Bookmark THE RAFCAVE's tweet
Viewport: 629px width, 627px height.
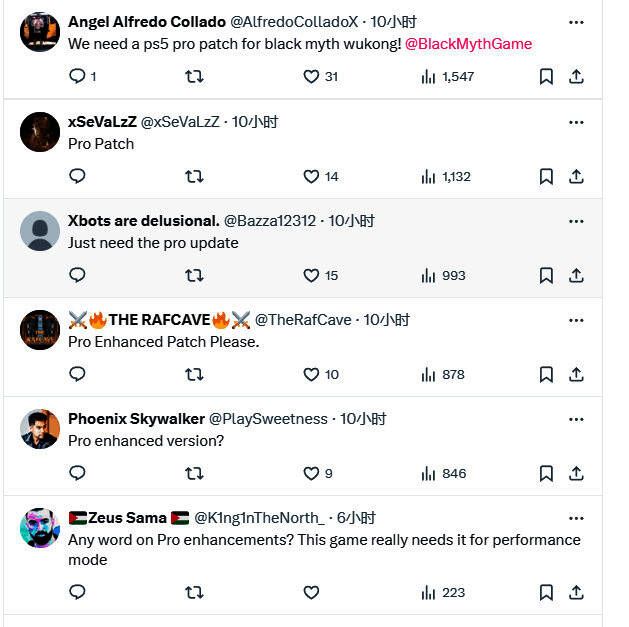(546, 374)
